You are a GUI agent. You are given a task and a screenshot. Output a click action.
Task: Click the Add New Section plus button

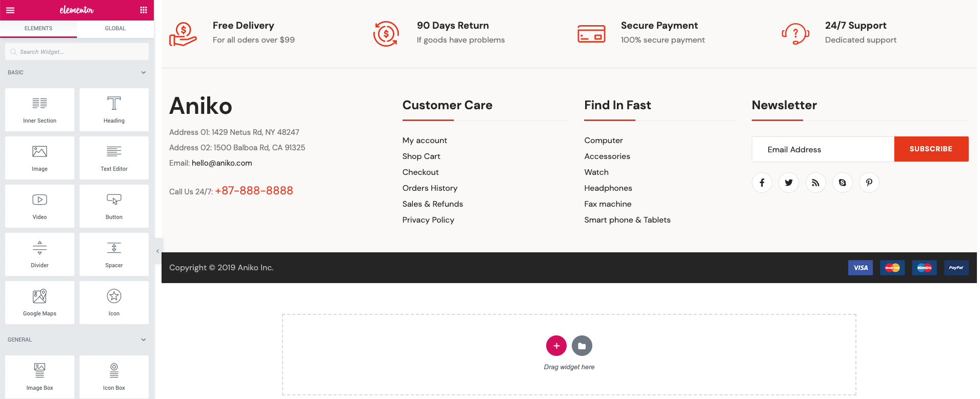click(x=556, y=346)
